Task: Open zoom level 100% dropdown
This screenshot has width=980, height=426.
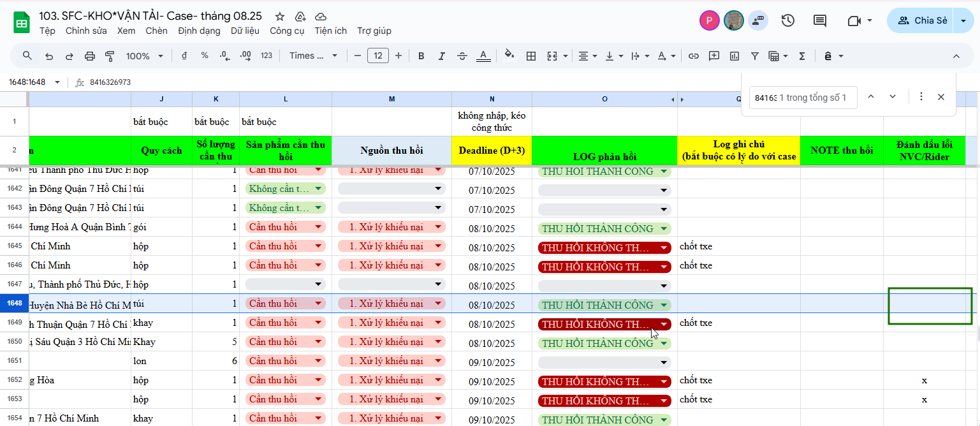Action: (x=145, y=56)
